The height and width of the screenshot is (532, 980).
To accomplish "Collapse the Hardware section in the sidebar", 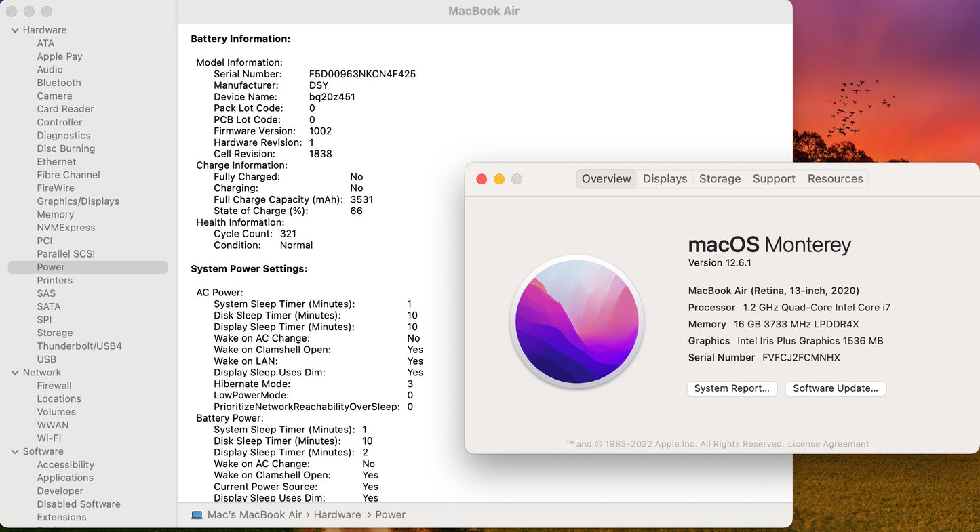I will (x=15, y=30).
